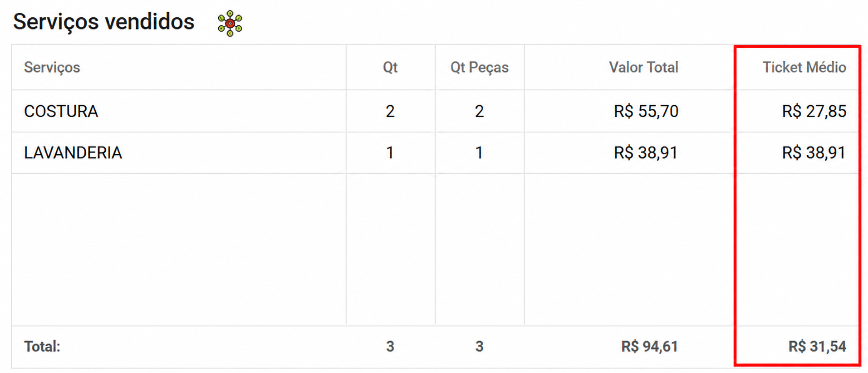Image resolution: width=868 pixels, height=373 pixels.
Task: Click the network icon beside Serviços vendidos
Action: pos(230,23)
